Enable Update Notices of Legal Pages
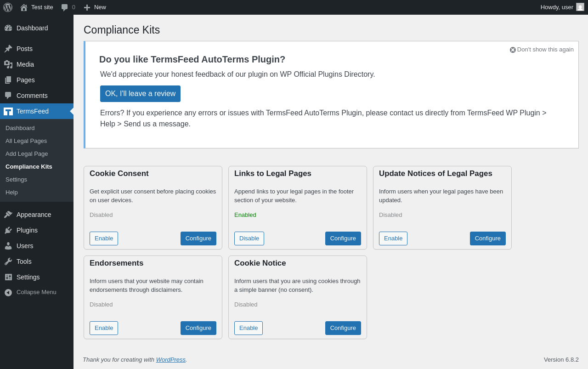Screen dimensions: 588x369 click(393, 238)
